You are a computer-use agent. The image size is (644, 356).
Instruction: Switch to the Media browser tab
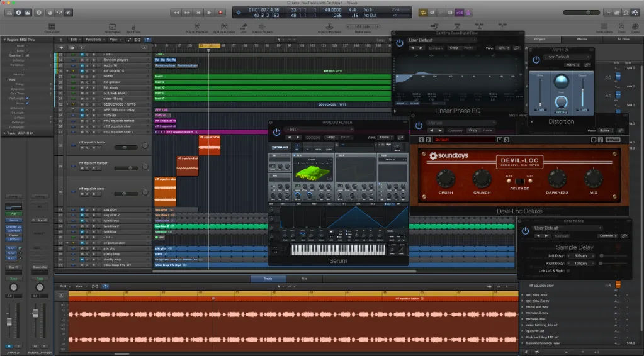tap(582, 39)
